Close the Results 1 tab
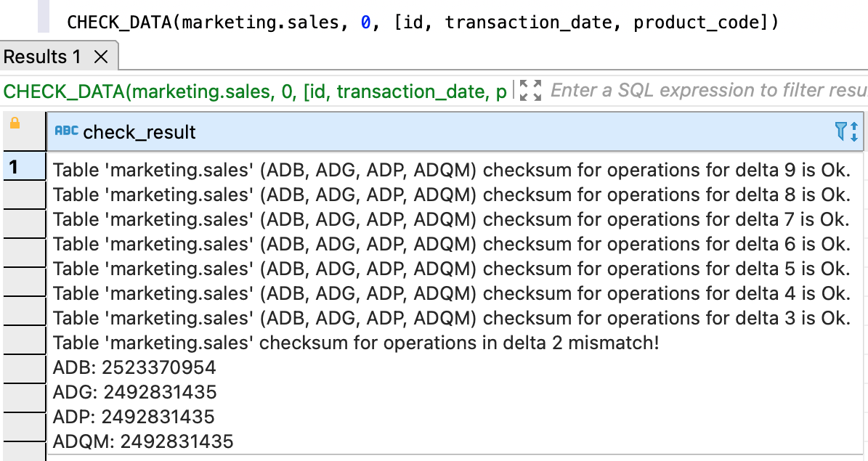Viewport: 868px width, 461px height. click(102, 57)
